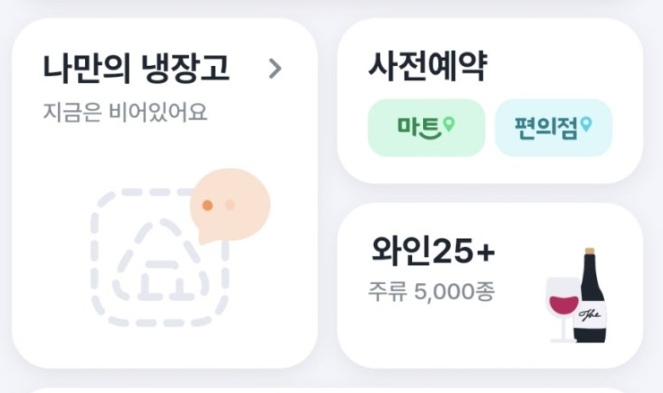Tap the orange dot inside speech bubble
The height and width of the screenshot is (393, 663).
207,205
